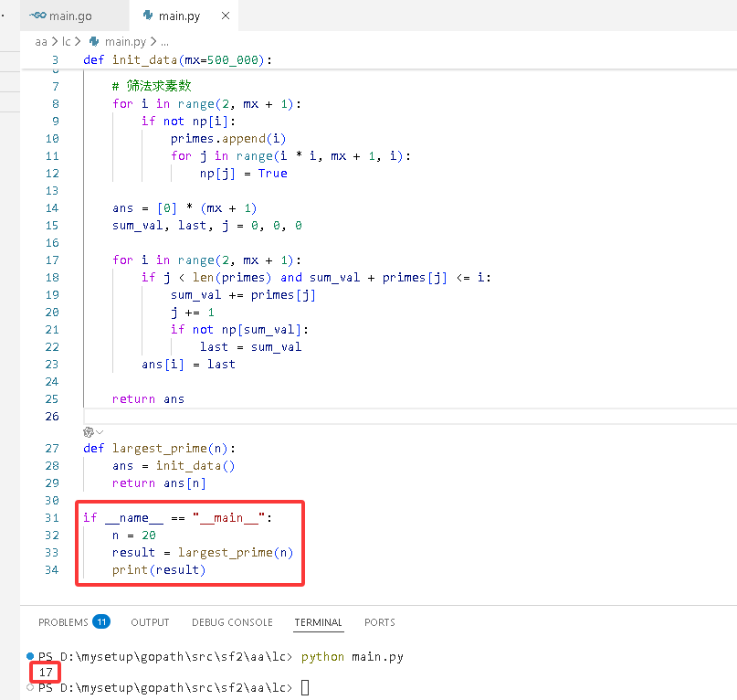Click the terminal prompt cursor box

pyautogui.click(x=305, y=688)
